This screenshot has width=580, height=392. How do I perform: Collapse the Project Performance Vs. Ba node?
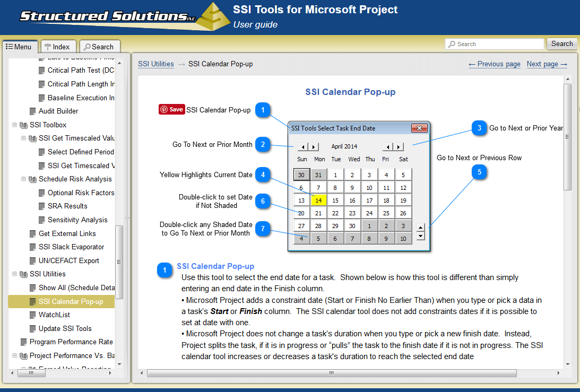pos(14,356)
